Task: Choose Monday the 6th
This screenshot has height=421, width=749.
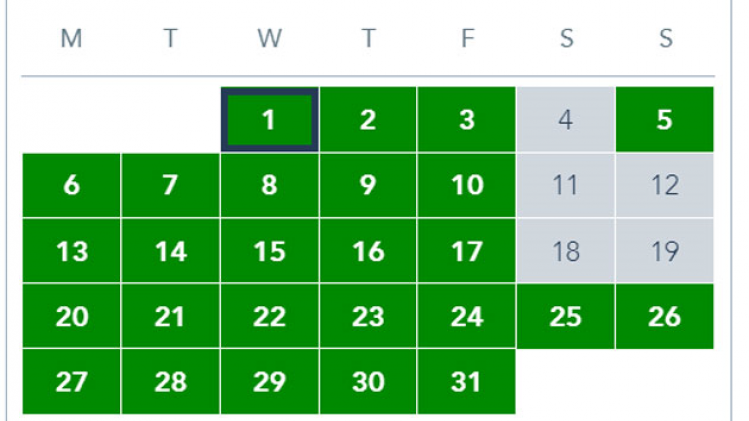Action: pyautogui.click(x=71, y=186)
